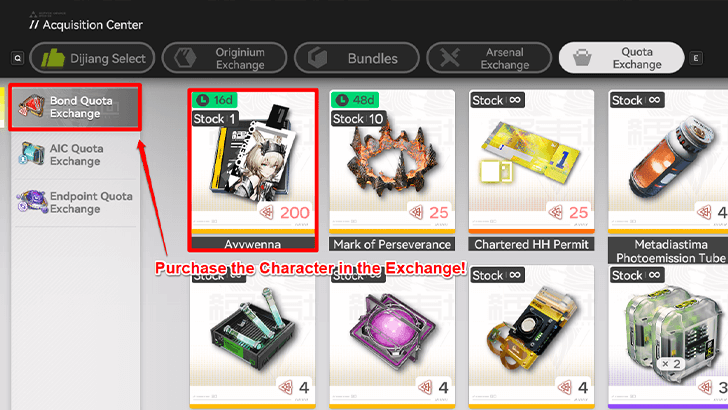The height and width of the screenshot is (410, 728).
Task: Click the E key icon beside Quota Exchange
Action: (696, 58)
